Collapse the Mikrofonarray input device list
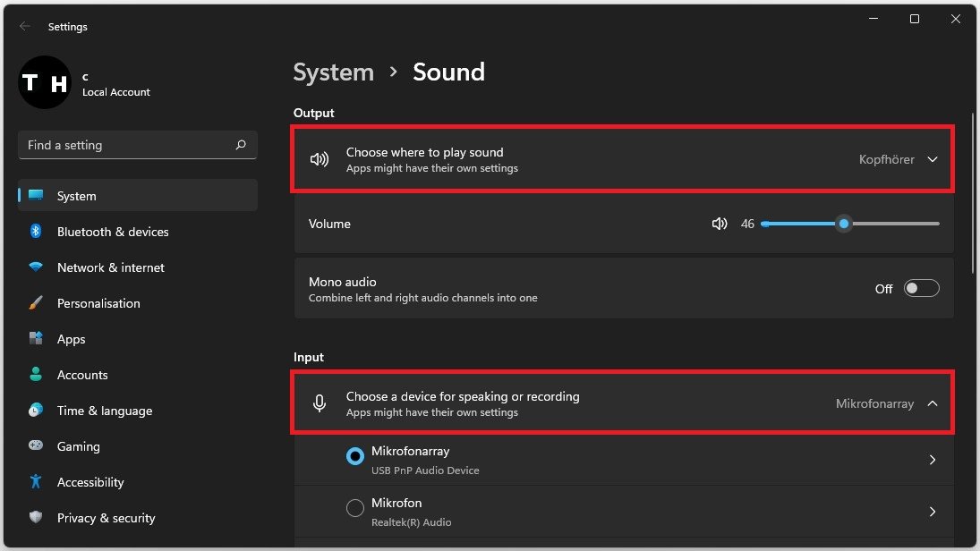Screen dimensions: 980x551 933,403
